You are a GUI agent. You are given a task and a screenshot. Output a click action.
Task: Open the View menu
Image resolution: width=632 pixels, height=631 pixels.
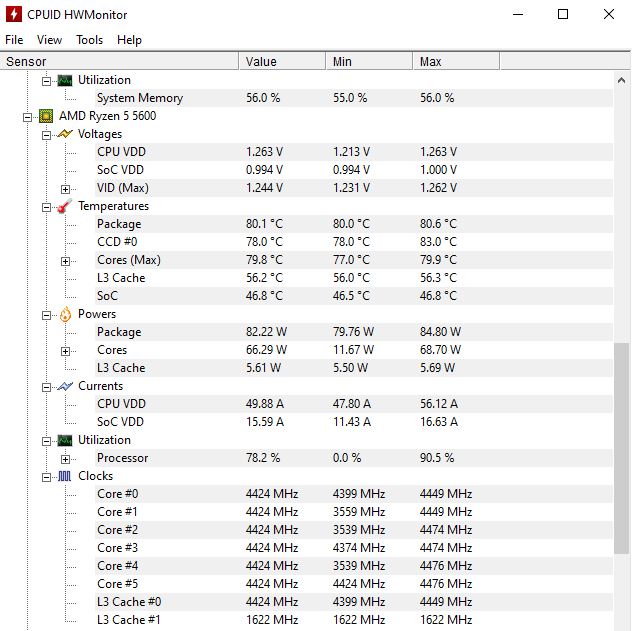(x=49, y=40)
